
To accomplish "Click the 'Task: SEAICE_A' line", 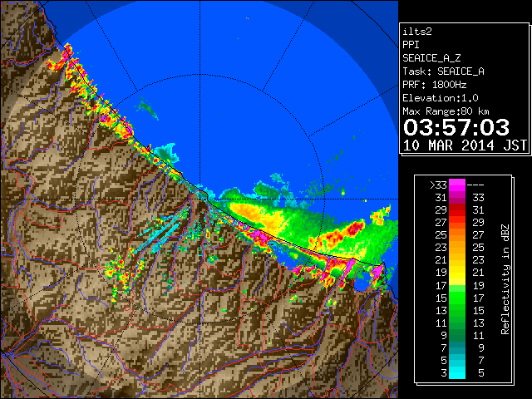I will [x=443, y=71].
